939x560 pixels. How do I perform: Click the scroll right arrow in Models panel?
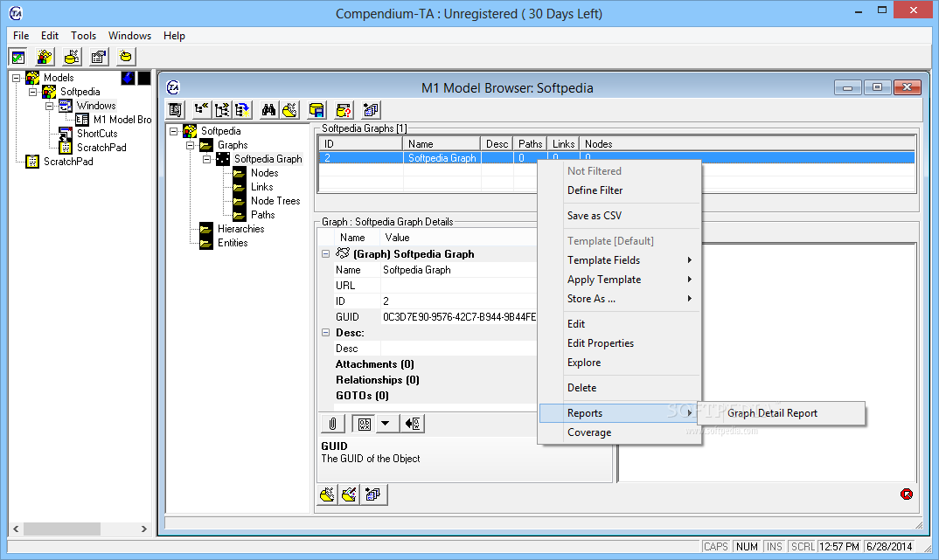pyautogui.click(x=143, y=529)
